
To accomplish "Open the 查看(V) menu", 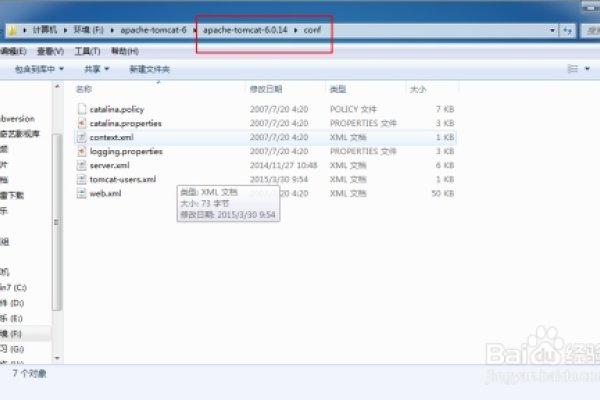I will 50,51.
